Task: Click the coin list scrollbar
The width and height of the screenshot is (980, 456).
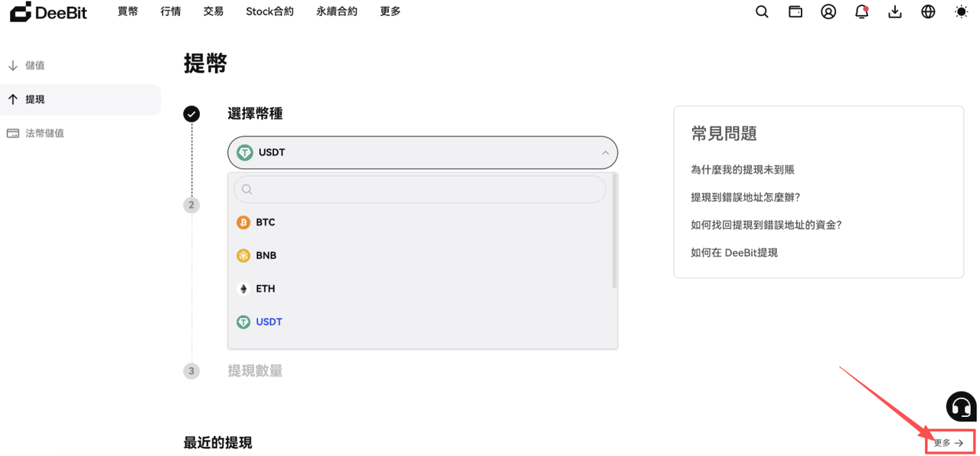Action: tap(615, 232)
